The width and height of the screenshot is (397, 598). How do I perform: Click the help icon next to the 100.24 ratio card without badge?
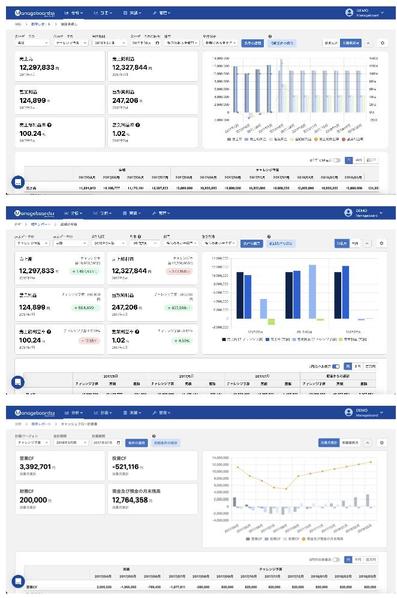50,125
